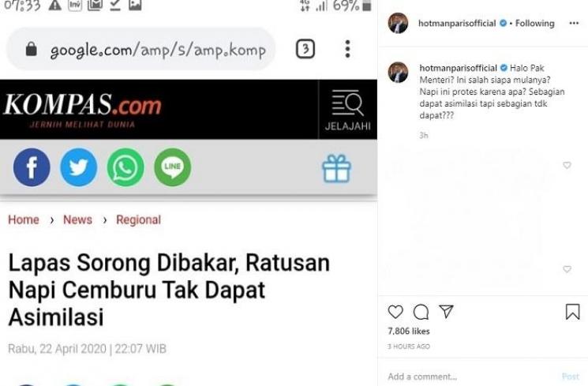
Task: Open browser tab switcher showing 3
Action: click(x=305, y=49)
